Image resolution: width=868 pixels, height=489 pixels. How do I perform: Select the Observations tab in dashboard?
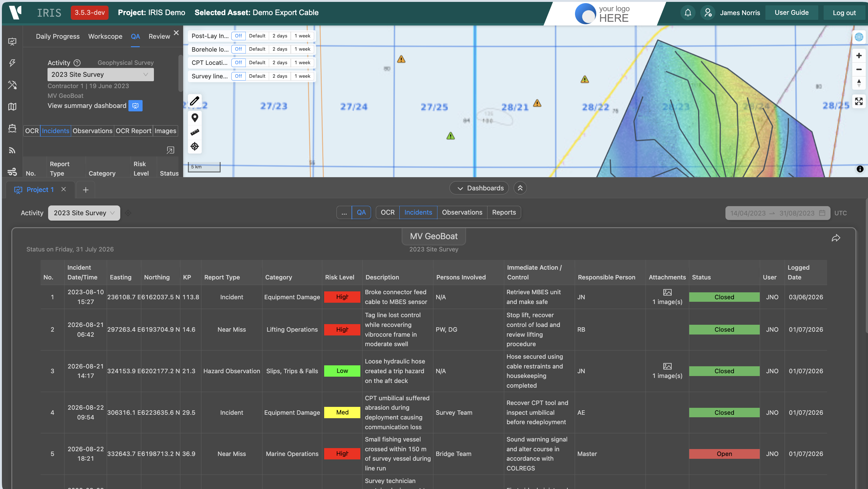pos(462,212)
